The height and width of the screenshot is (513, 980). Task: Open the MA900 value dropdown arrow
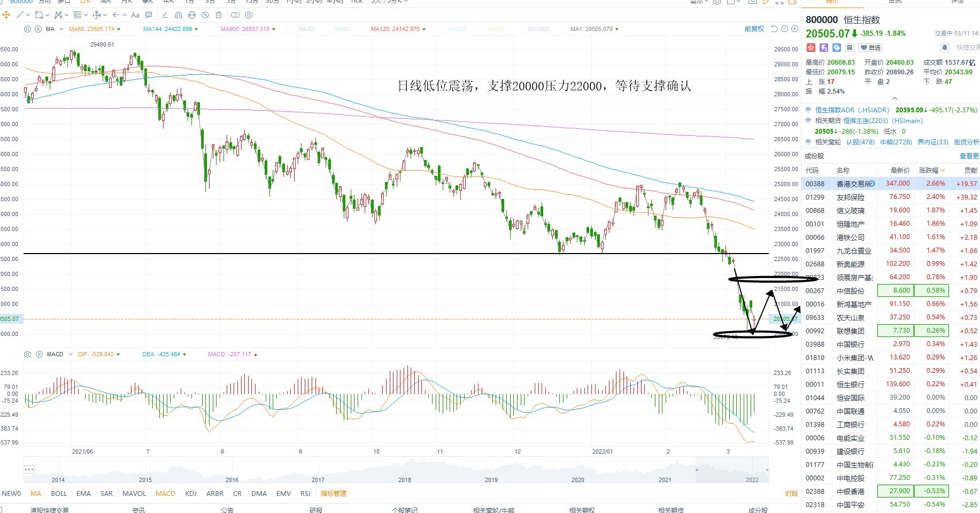(x=274, y=29)
